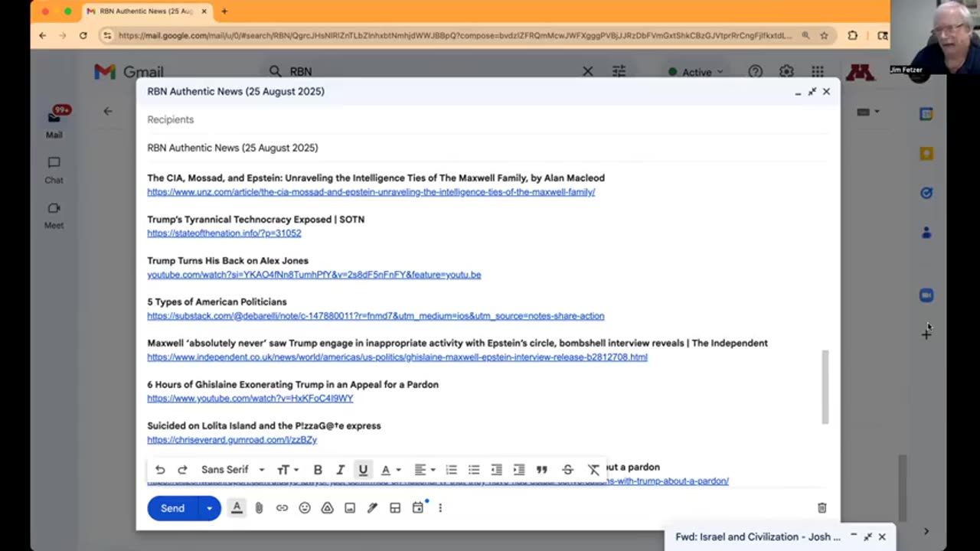Open the stateofthenation.info link

pos(224,233)
